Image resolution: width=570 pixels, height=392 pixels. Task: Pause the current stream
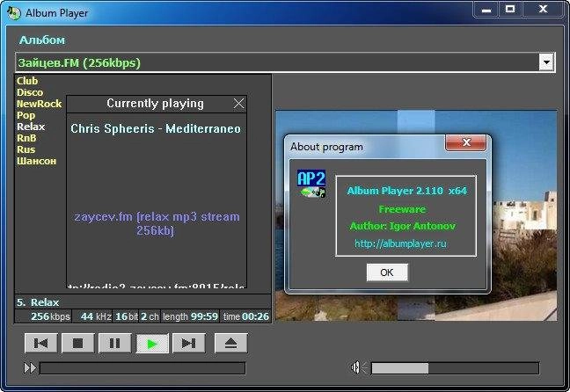coord(115,343)
